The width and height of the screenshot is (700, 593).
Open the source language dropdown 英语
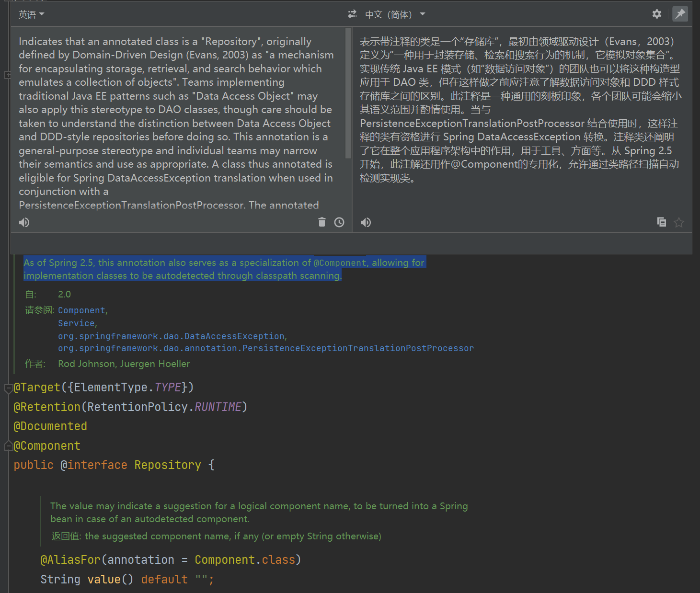pos(32,14)
